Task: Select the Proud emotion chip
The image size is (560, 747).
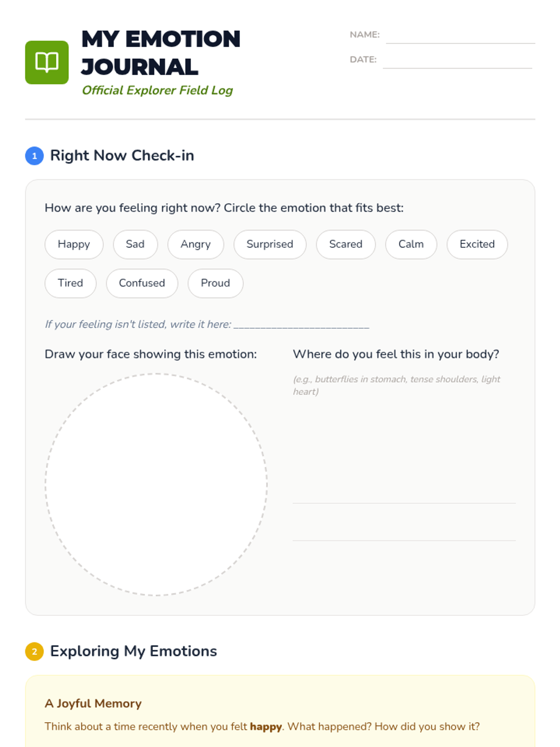Action: tap(216, 283)
